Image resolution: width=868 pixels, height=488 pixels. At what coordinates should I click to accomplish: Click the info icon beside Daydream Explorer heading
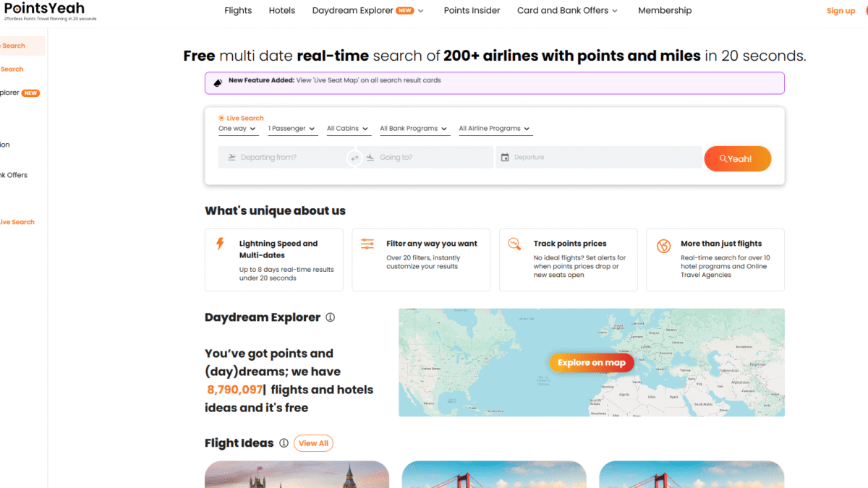coord(331,317)
